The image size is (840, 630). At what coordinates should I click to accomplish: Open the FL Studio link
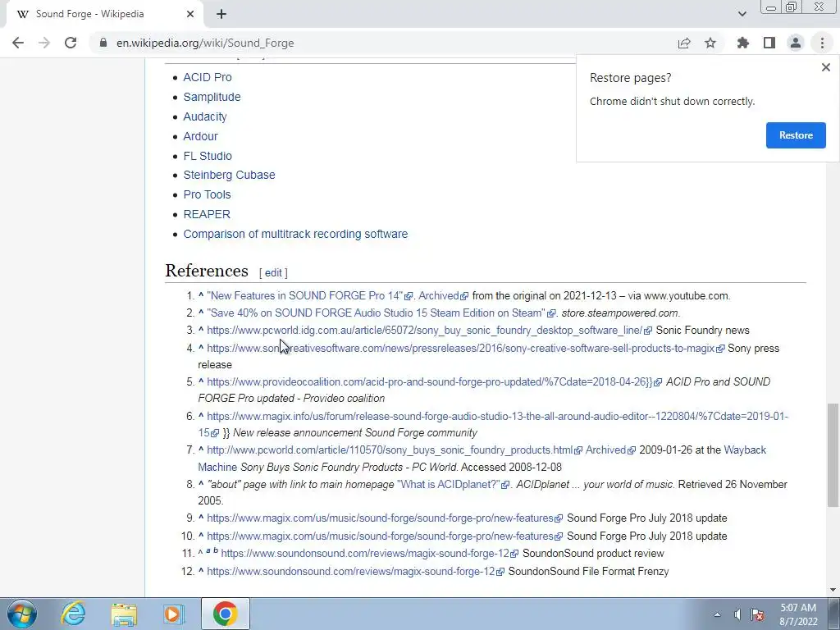pos(208,156)
